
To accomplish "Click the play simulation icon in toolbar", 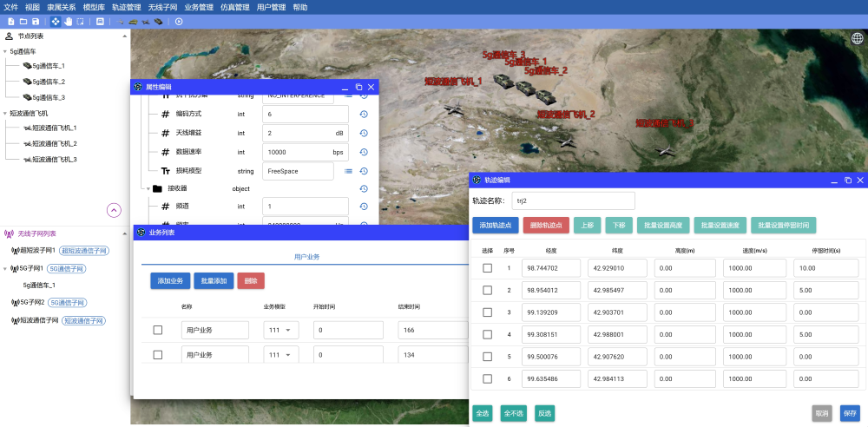I will click(179, 21).
